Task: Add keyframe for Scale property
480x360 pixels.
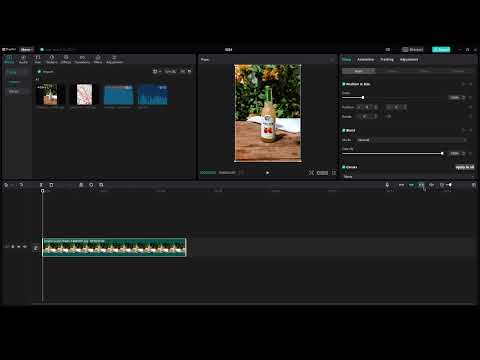Action: [470, 98]
